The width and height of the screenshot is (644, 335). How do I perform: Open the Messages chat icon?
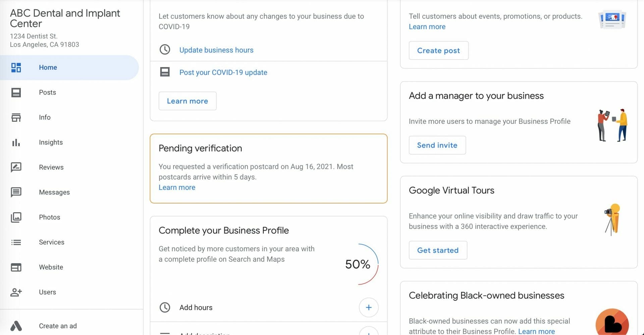[16, 192]
